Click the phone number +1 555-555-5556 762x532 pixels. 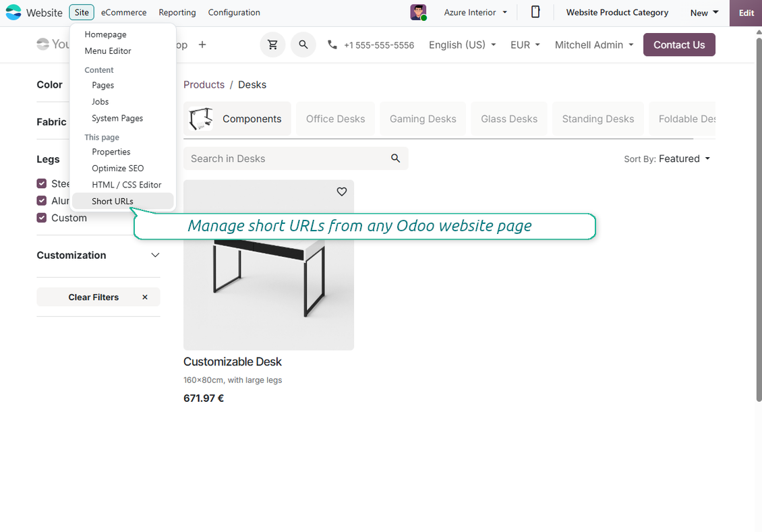coord(379,45)
